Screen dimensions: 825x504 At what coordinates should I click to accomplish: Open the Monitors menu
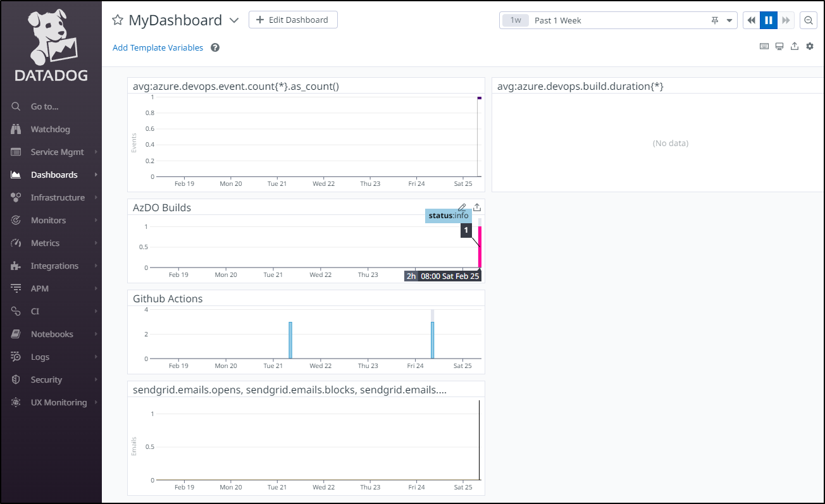pyautogui.click(x=51, y=220)
